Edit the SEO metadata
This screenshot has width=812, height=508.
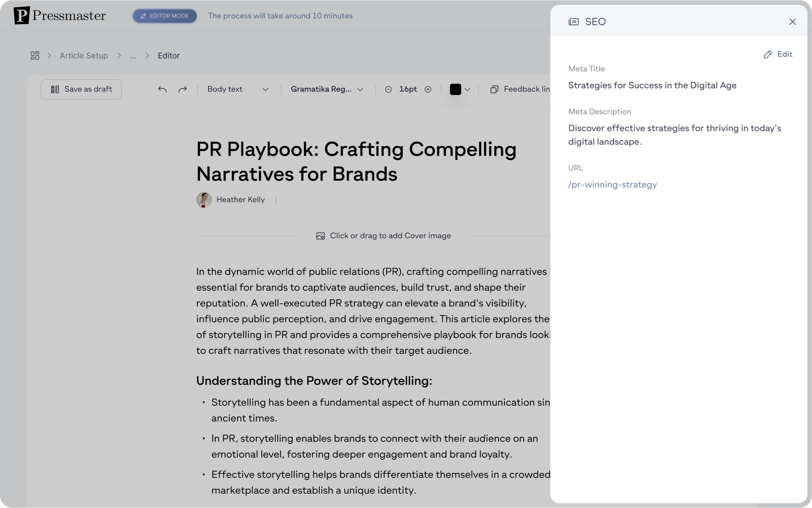point(778,54)
